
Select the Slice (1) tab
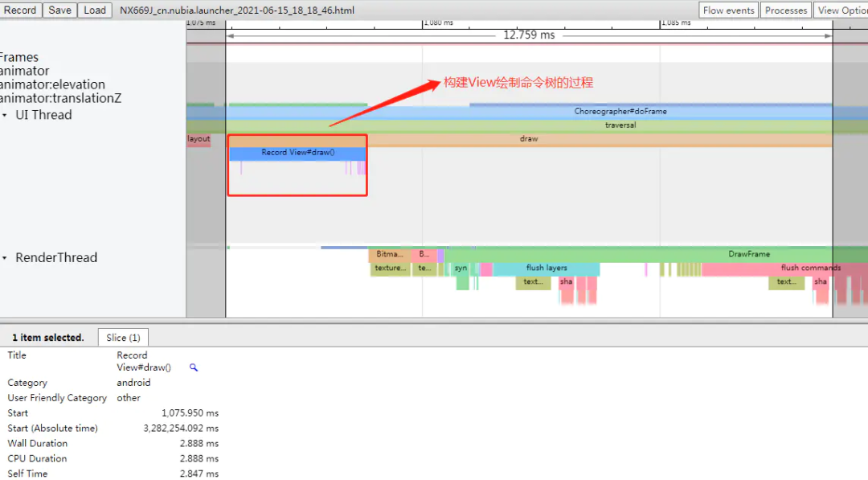pos(123,337)
